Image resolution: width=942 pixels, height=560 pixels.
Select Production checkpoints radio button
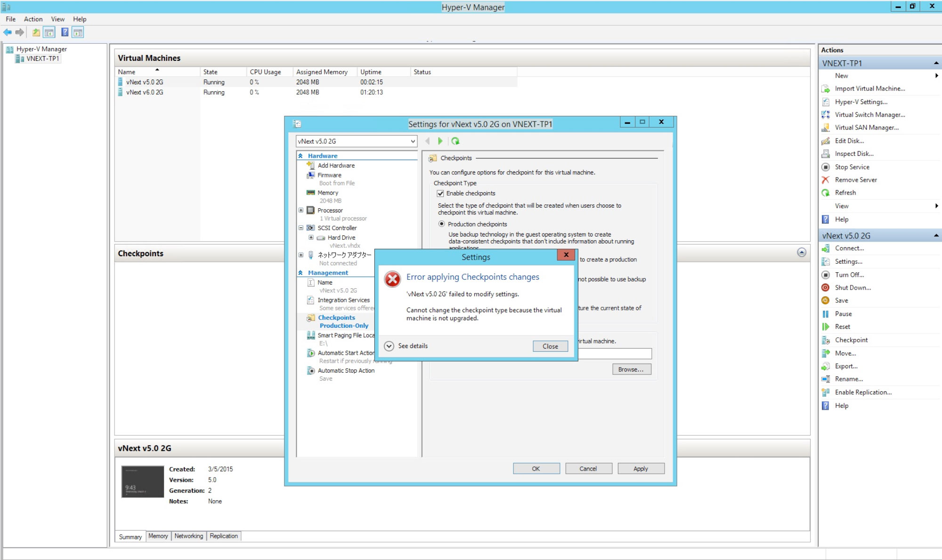tap(442, 224)
